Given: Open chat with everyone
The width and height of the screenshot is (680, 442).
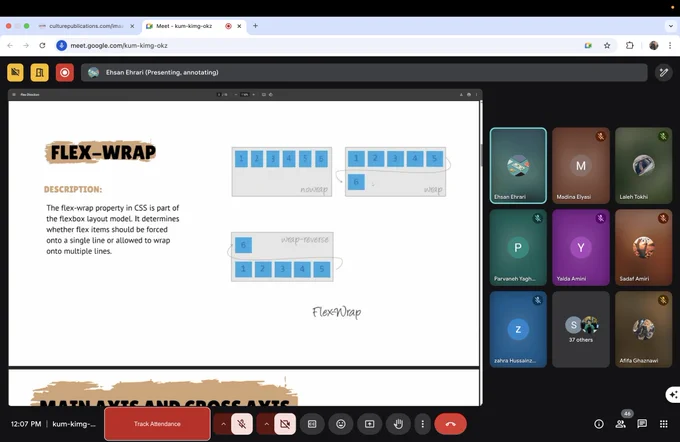Looking at the screenshot, I should coord(642,424).
